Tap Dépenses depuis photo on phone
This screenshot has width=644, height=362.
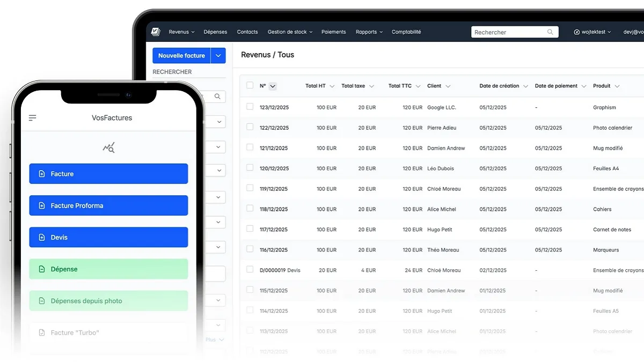coord(108,301)
